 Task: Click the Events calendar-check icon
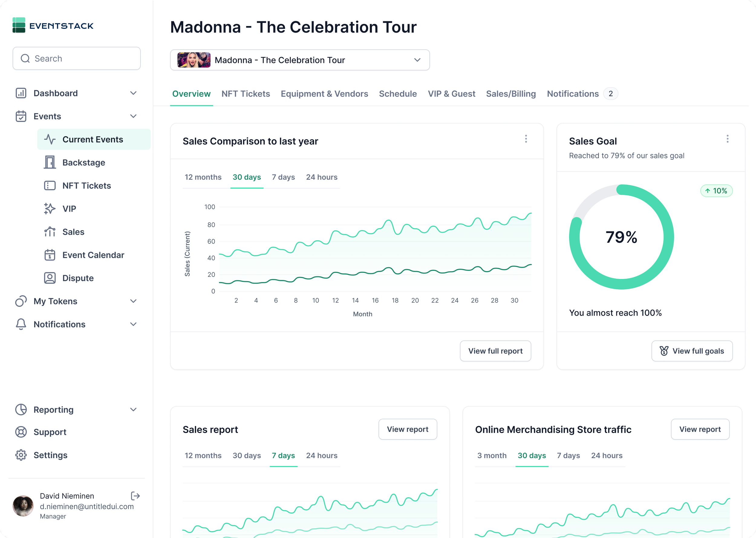click(x=21, y=116)
